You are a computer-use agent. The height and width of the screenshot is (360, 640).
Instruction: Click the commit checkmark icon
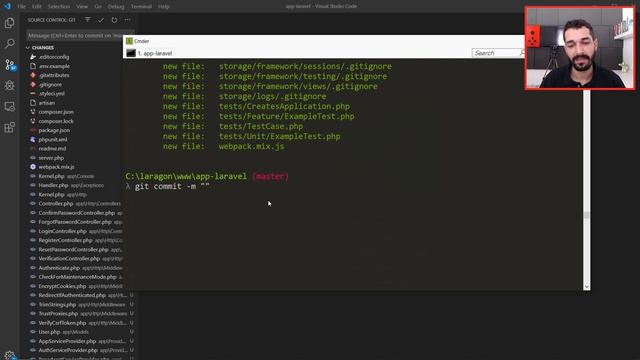[101, 20]
